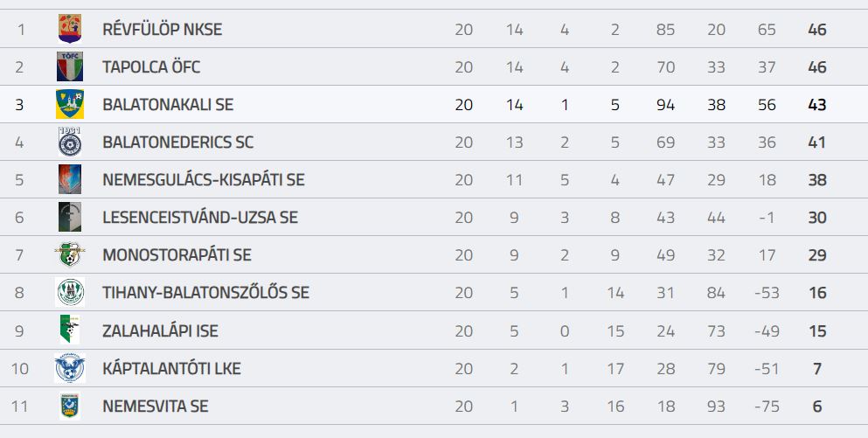Select the NEMESVITA SE team name
The image size is (868, 438).
tap(156, 407)
